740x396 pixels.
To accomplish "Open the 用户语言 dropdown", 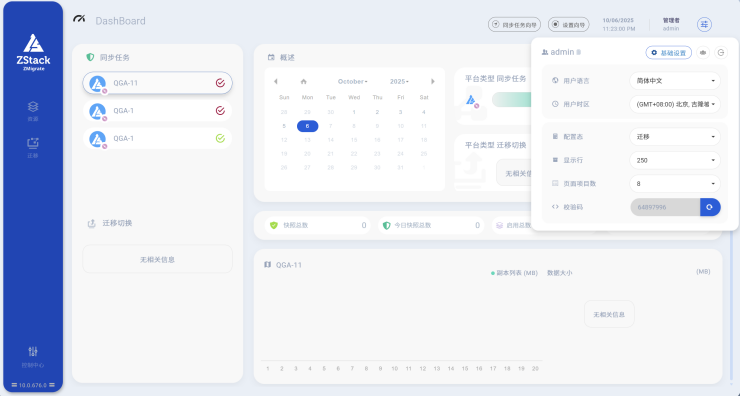I will pyautogui.click(x=674, y=81).
